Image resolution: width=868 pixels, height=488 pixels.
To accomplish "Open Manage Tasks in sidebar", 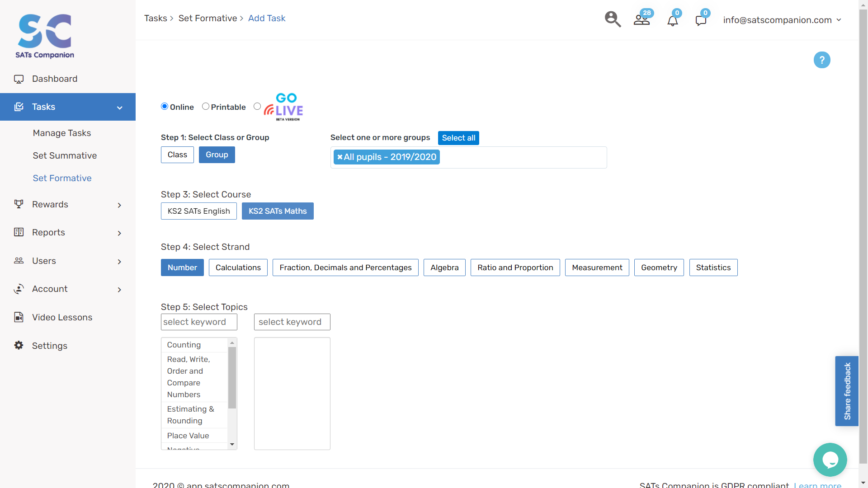I will pos(62,133).
